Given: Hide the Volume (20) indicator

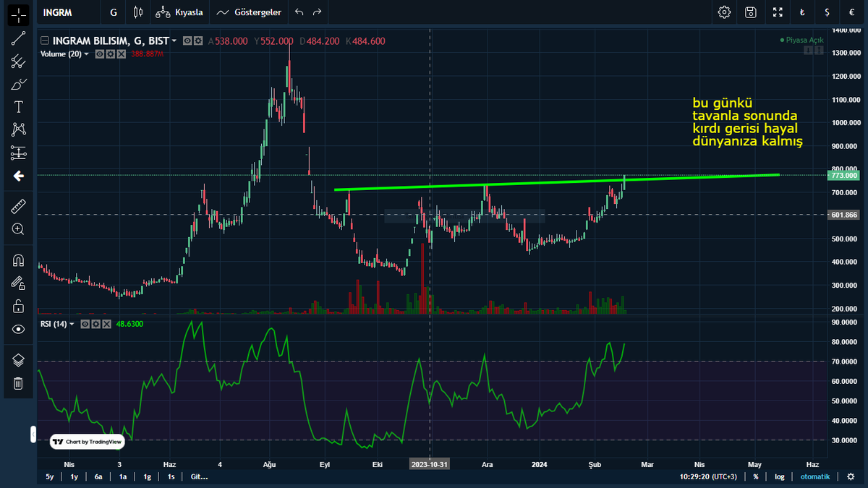Looking at the screenshot, I should click(x=101, y=54).
